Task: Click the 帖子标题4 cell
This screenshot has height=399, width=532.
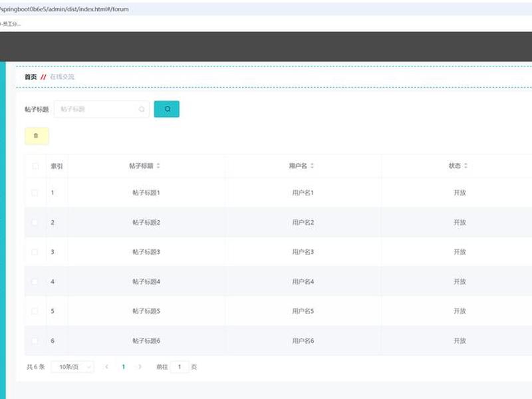Action: (x=146, y=281)
